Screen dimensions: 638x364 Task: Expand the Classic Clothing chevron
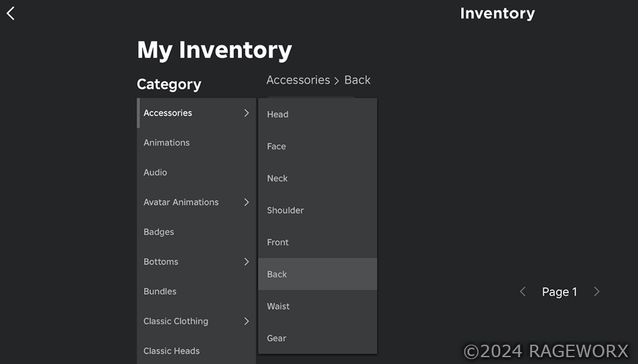pyautogui.click(x=246, y=321)
